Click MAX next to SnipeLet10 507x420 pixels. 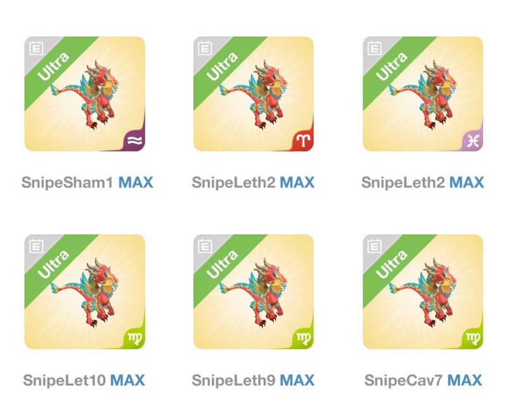tap(127, 380)
